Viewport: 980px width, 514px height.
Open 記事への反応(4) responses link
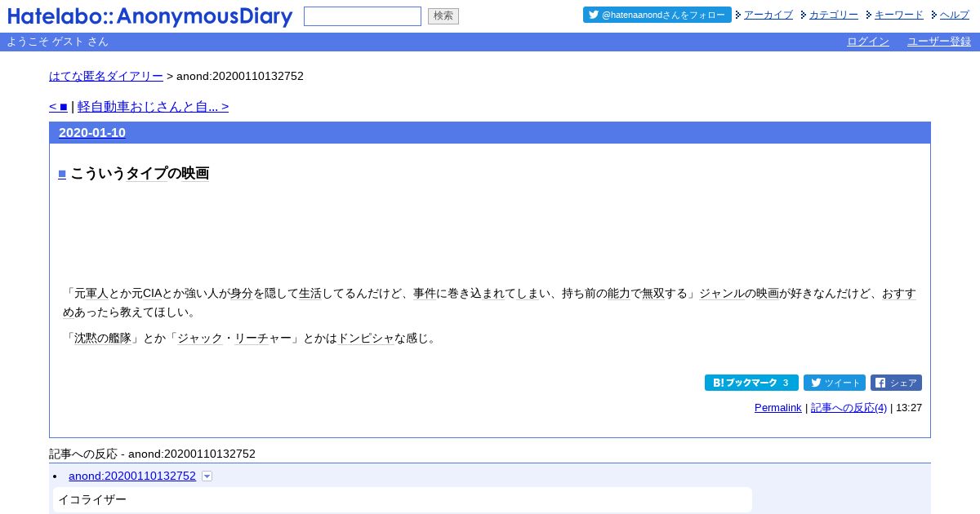click(849, 408)
